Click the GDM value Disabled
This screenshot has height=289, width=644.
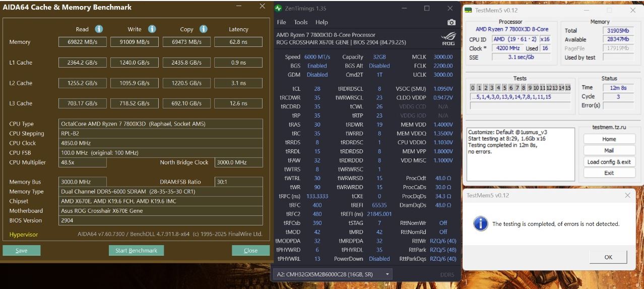pos(317,75)
